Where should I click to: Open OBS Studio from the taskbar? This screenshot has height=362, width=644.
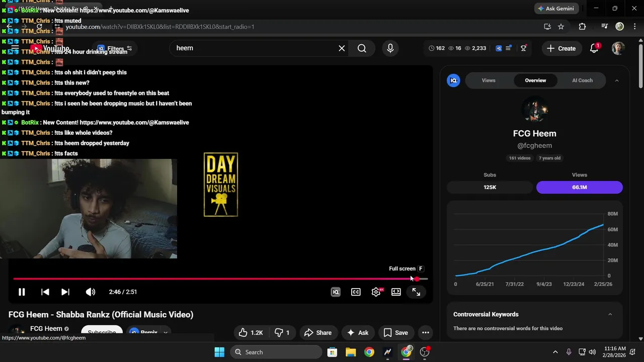tap(425, 352)
